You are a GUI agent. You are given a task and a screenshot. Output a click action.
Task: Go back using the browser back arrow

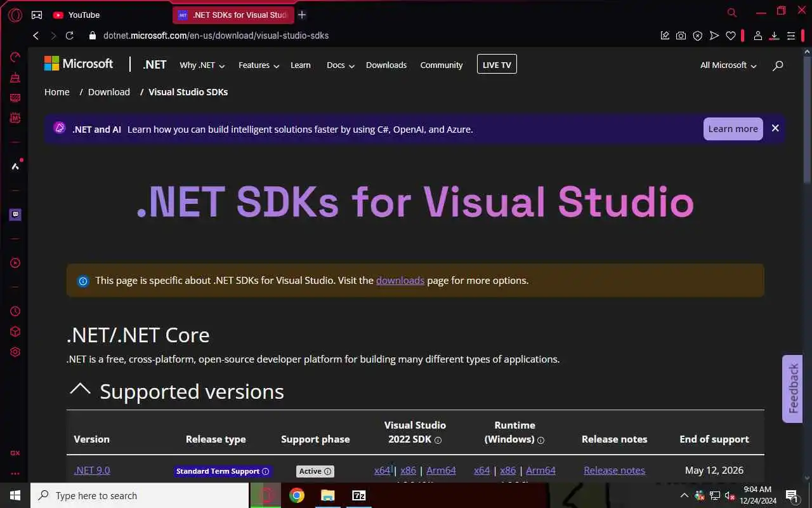[x=36, y=36]
